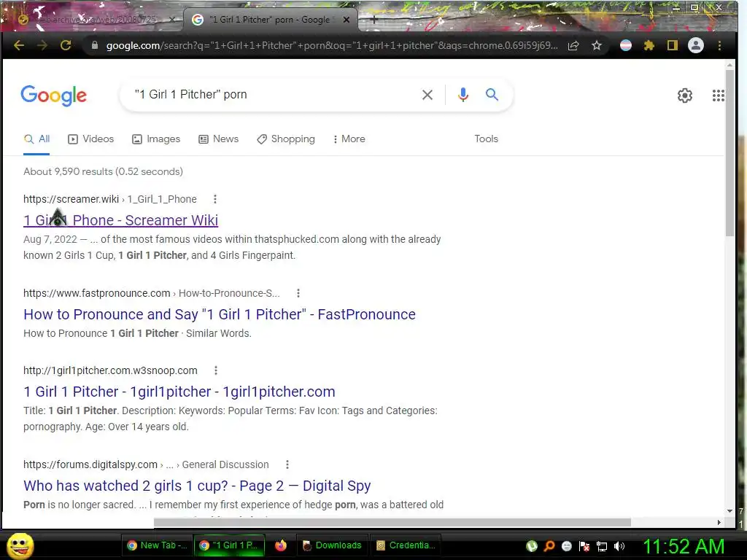Click the white round tray icon
Screen dimensions: 747x560
tap(566, 546)
